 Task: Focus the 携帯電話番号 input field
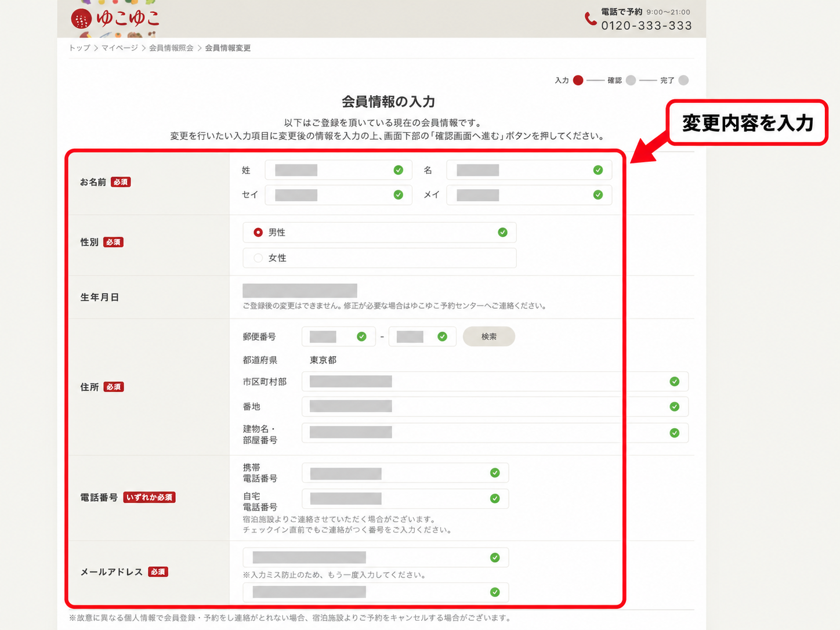405,473
